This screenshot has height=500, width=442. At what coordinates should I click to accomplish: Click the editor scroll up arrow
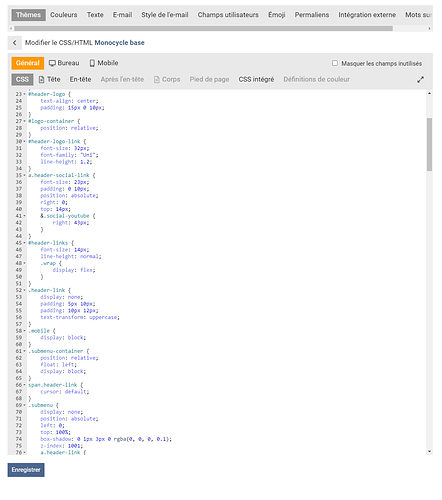coord(429,93)
